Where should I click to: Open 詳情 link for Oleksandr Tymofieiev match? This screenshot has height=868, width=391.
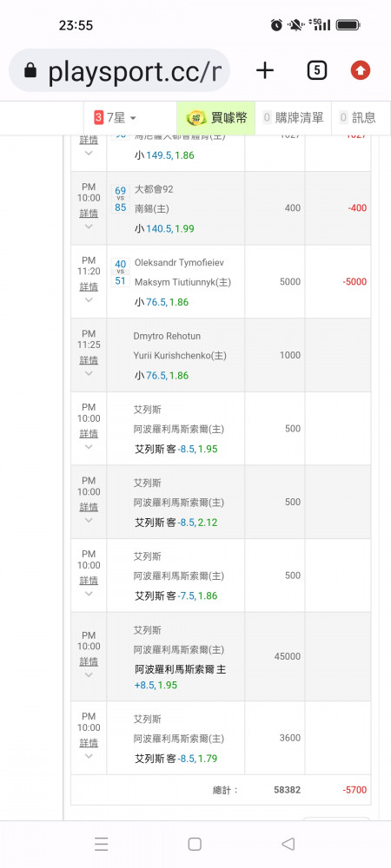tap(89, 286)
